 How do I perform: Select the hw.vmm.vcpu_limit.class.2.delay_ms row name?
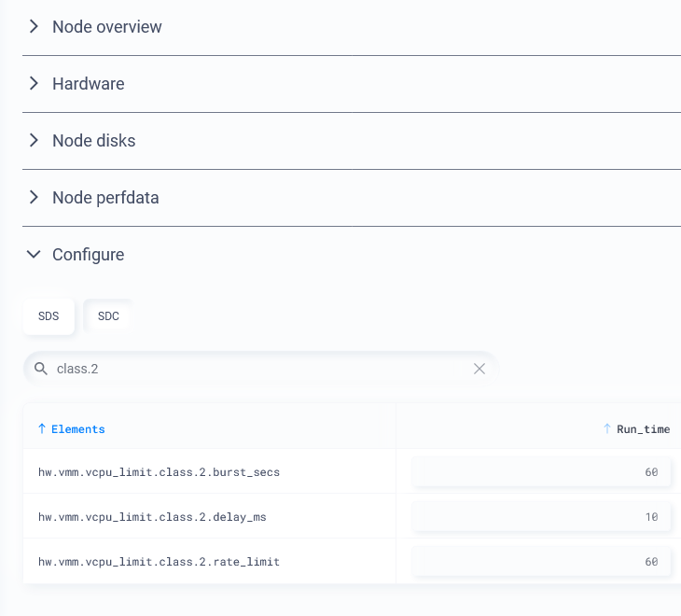(x=152, y=517)
